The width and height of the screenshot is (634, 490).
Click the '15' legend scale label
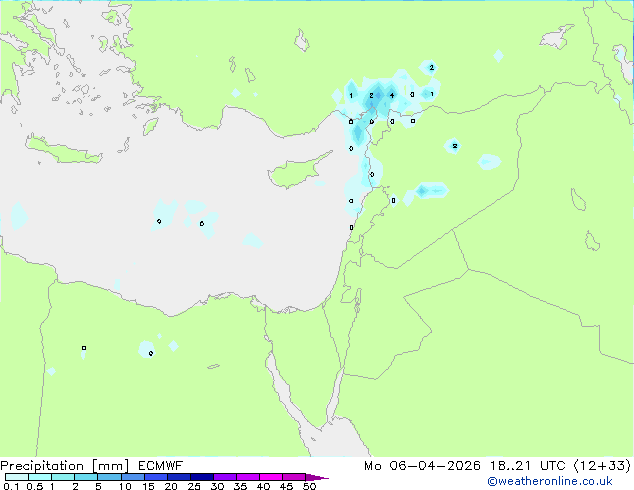[148, 486]
